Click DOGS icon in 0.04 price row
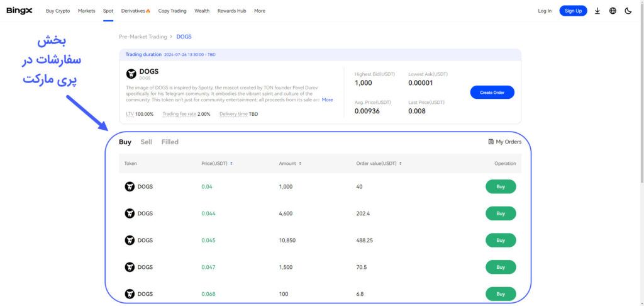Viewport: 644px width, 306px height. point(130,186)
